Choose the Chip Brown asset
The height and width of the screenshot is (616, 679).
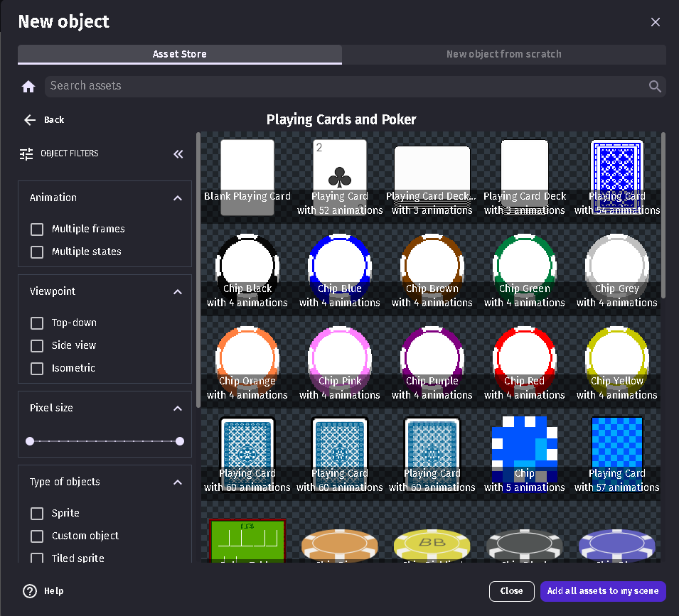pyautogui.click(x=432, y=271)
